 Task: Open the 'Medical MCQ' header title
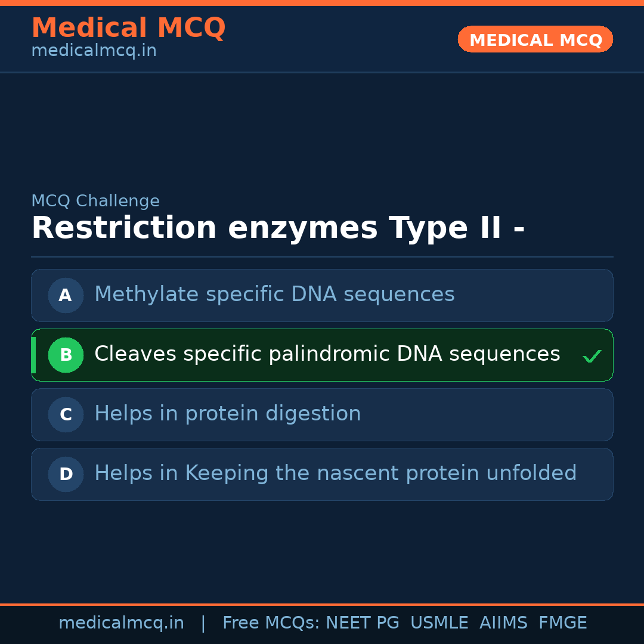128,28
